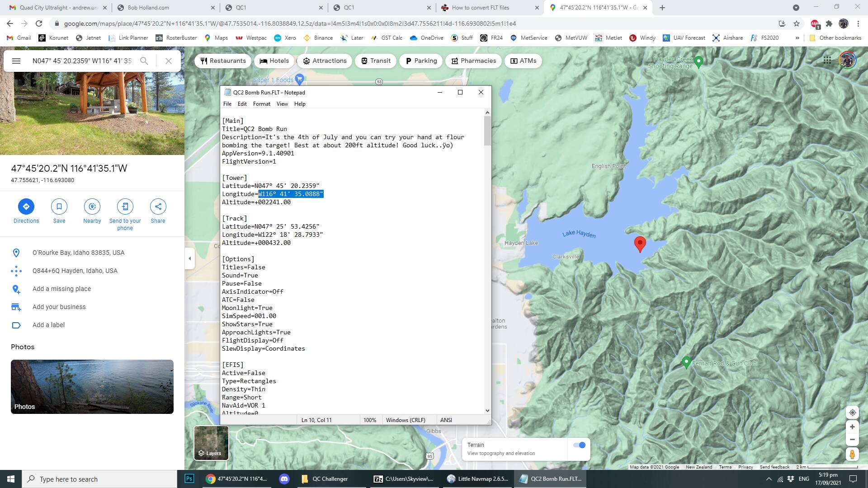Open Notepad View menu
This screenshot has width=868, height=488.
tap(282, 104)
